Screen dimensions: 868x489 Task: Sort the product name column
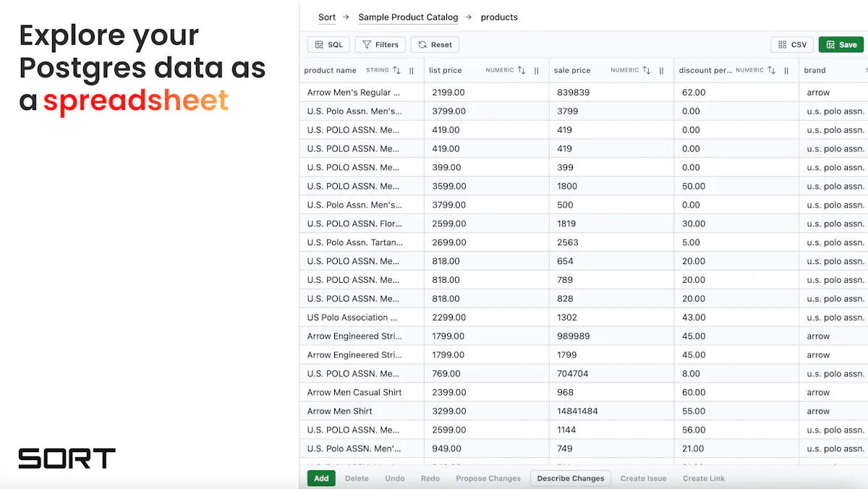[x=396, y=70]
